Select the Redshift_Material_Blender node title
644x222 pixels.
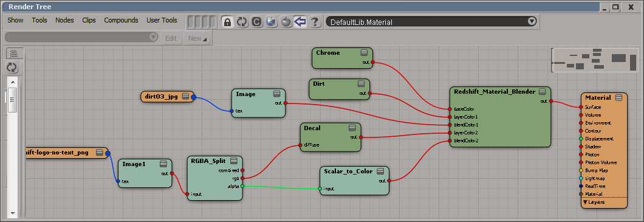pos(495,92)
